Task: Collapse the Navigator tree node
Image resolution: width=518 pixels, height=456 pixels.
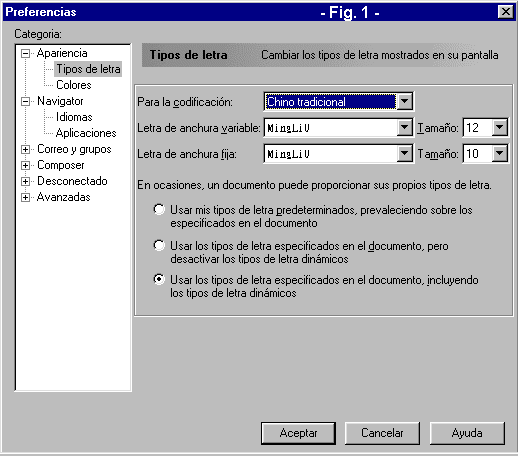Action: 25,101
